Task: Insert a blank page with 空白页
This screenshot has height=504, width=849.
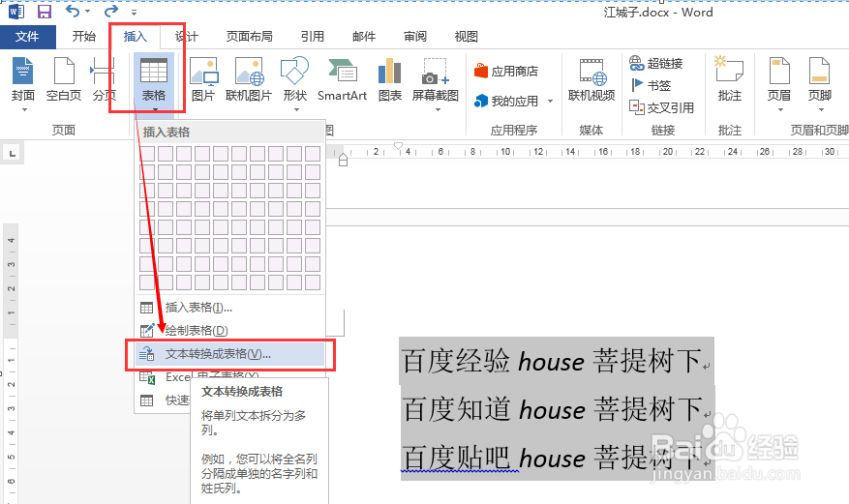Action: pos(64,79)
